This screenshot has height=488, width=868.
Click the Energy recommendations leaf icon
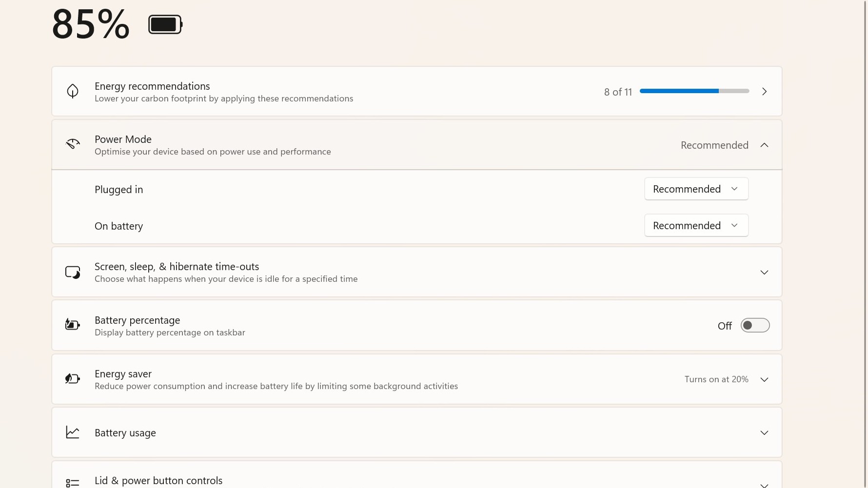coord(72,91)
